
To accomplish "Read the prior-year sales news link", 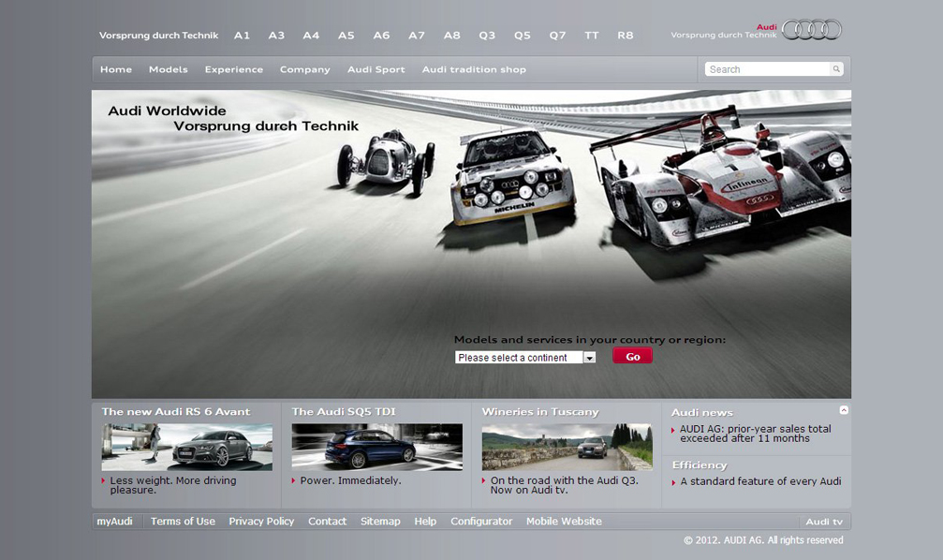I will point(755,434).
